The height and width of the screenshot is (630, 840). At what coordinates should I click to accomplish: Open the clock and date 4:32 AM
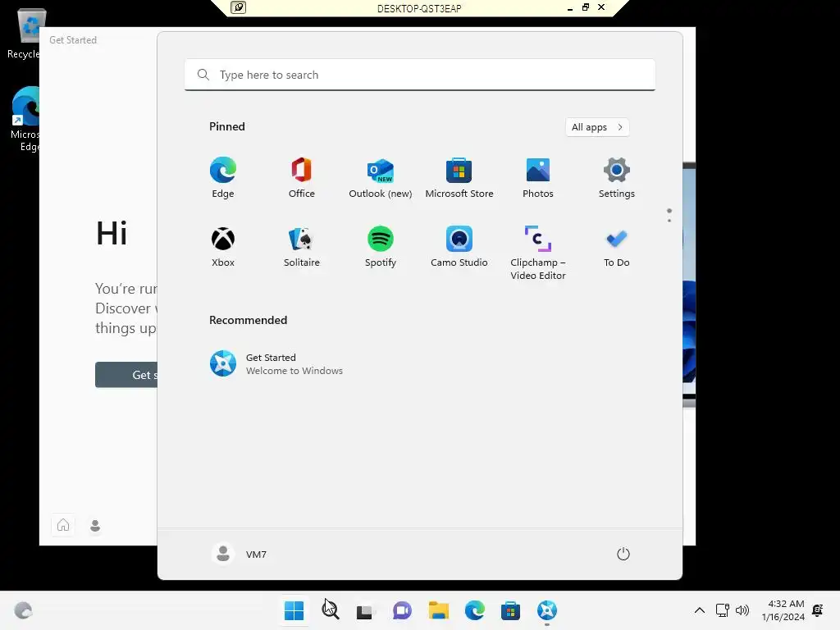click(x=783, y=610)
